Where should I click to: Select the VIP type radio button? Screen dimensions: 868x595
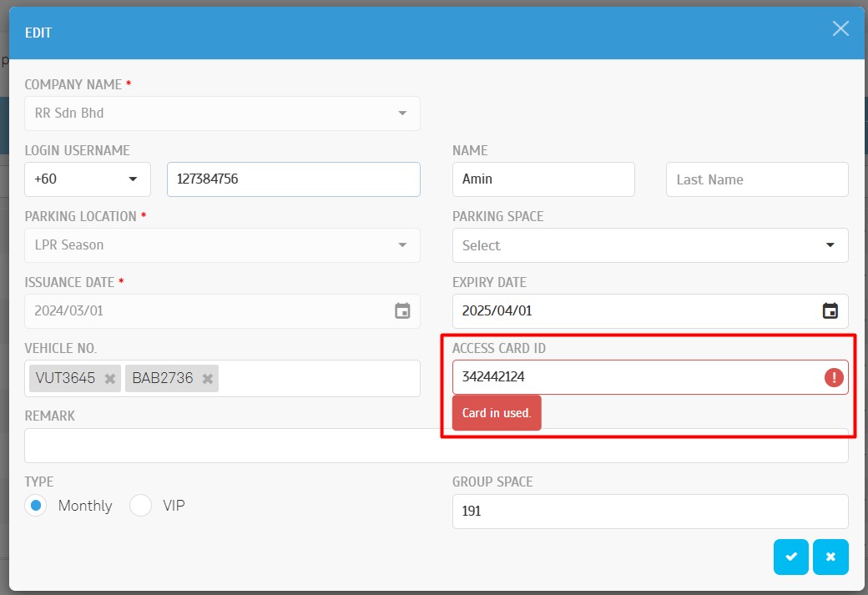coord(140,506)
